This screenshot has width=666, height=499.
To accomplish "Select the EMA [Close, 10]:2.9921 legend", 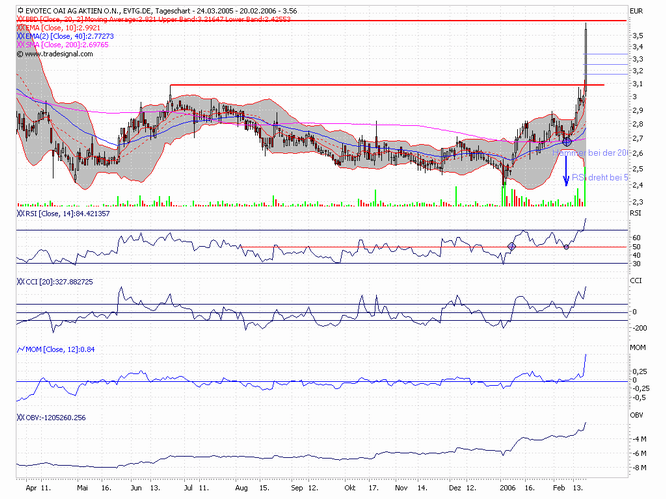I will 63,28.
